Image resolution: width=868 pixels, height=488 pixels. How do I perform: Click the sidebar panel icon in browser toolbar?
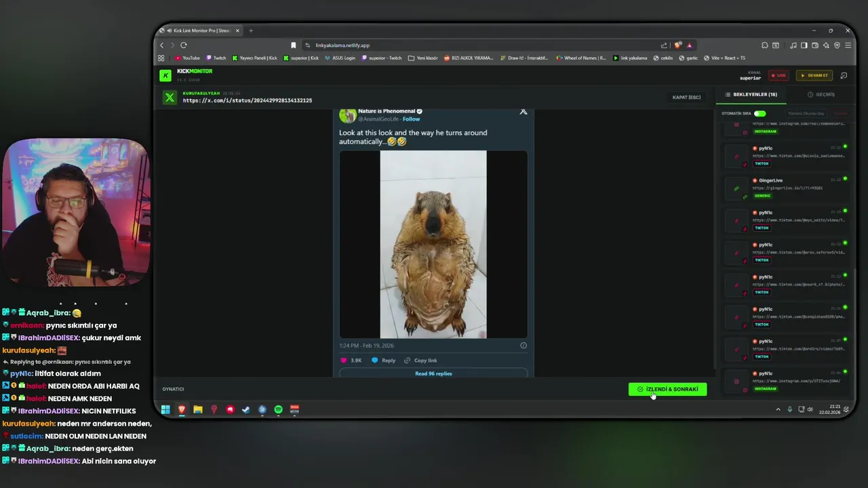804,45
